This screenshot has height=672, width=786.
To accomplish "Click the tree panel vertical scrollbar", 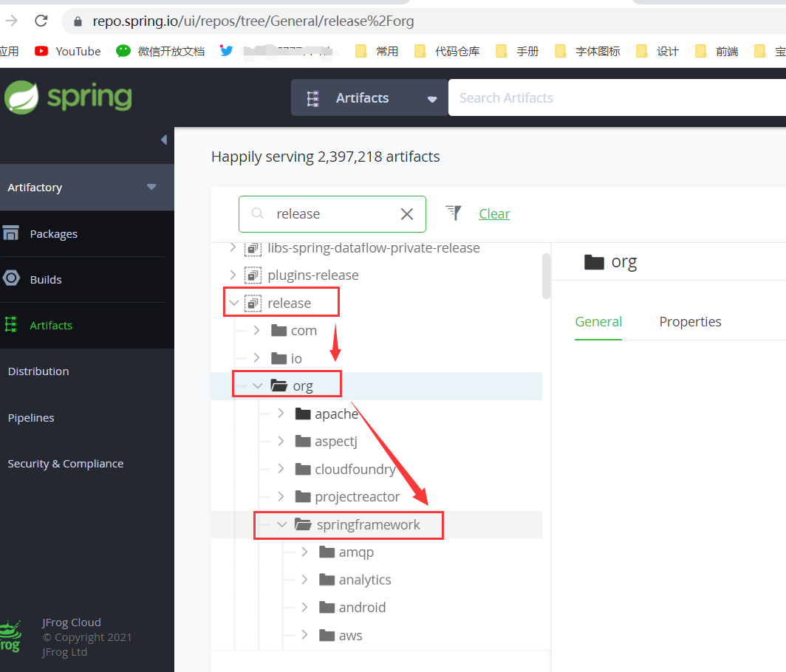I will click(x=546, y=276).
